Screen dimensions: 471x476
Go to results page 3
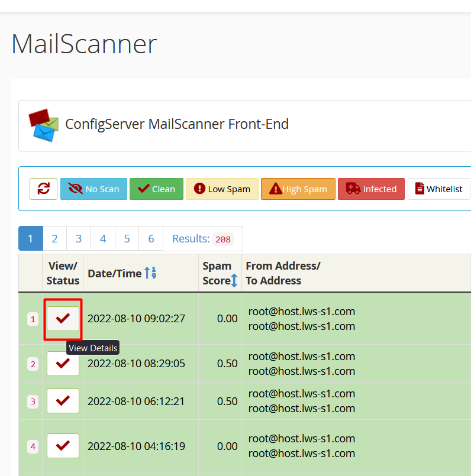pyautogui.click(x=79, y=239)
